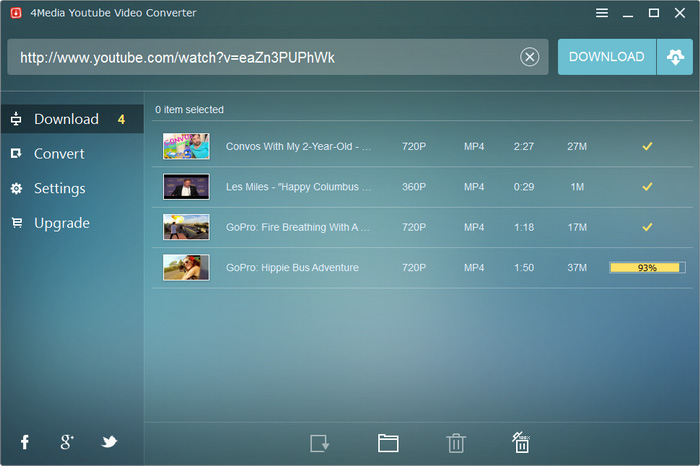Click the MP4 format of Hippie Bus row

pos(474,267)
